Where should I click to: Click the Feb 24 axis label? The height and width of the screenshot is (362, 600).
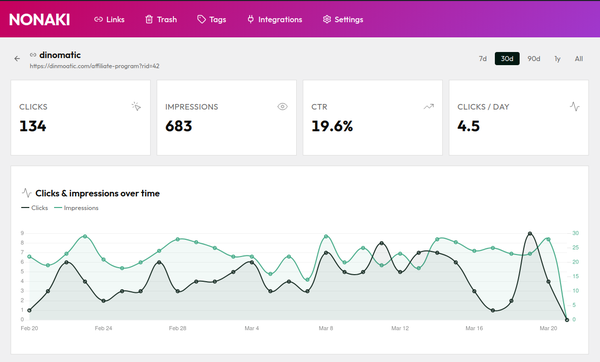click(x=104, y=328)
